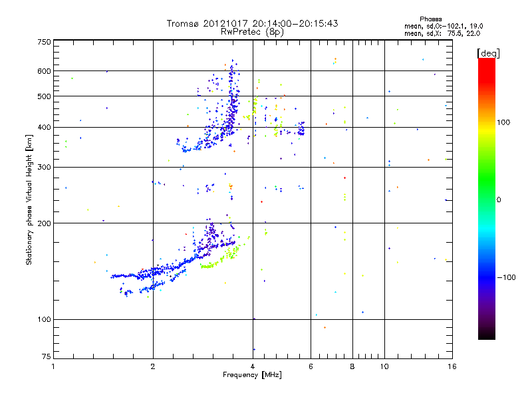Click the '200' y-axis tick label
Viewport: 532px width, 399px height.
coord(44,223)
